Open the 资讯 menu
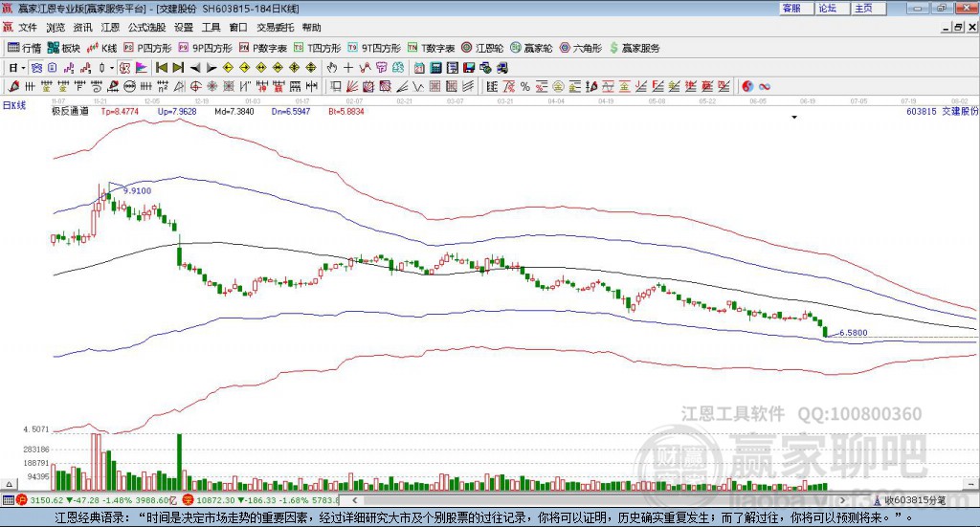The height and width of the screenshot is (527, 980). pos(82,28)
